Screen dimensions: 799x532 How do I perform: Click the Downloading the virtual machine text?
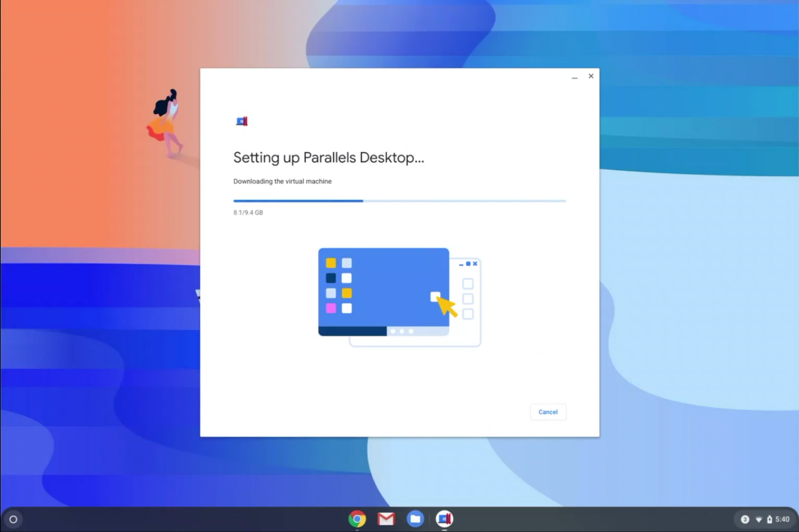pos(282,182)
